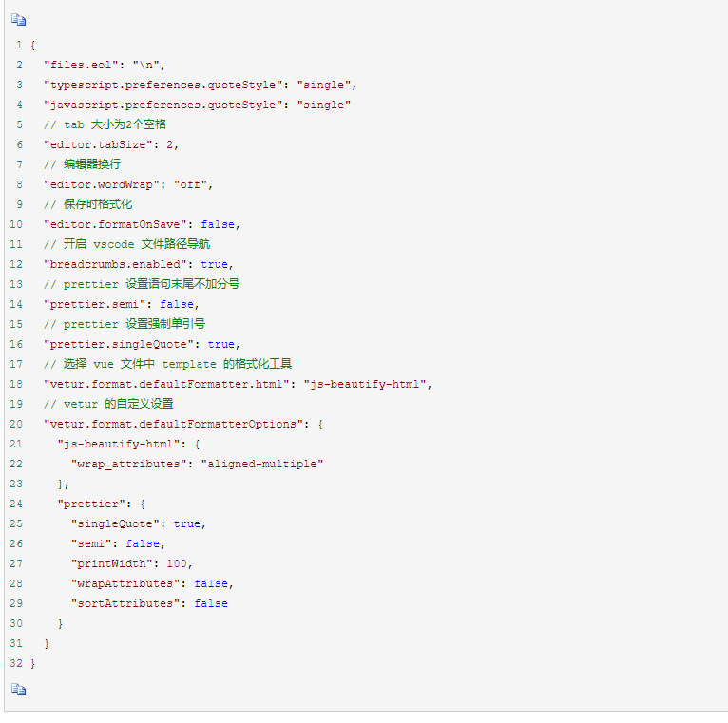Screen dimensions: 728x723
Task: Click the copy code icon below line 32
Action: point(19,690)
